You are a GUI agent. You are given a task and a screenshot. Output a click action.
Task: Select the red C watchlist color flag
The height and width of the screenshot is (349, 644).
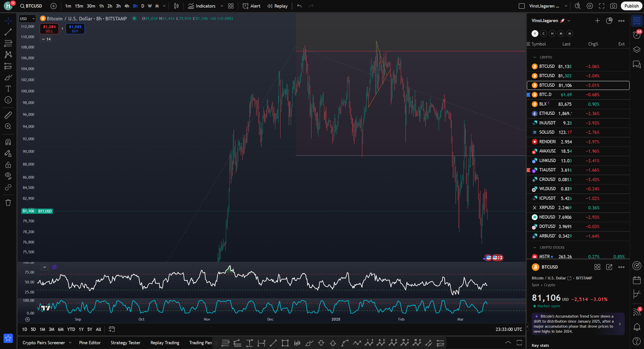tap(544, 34)
